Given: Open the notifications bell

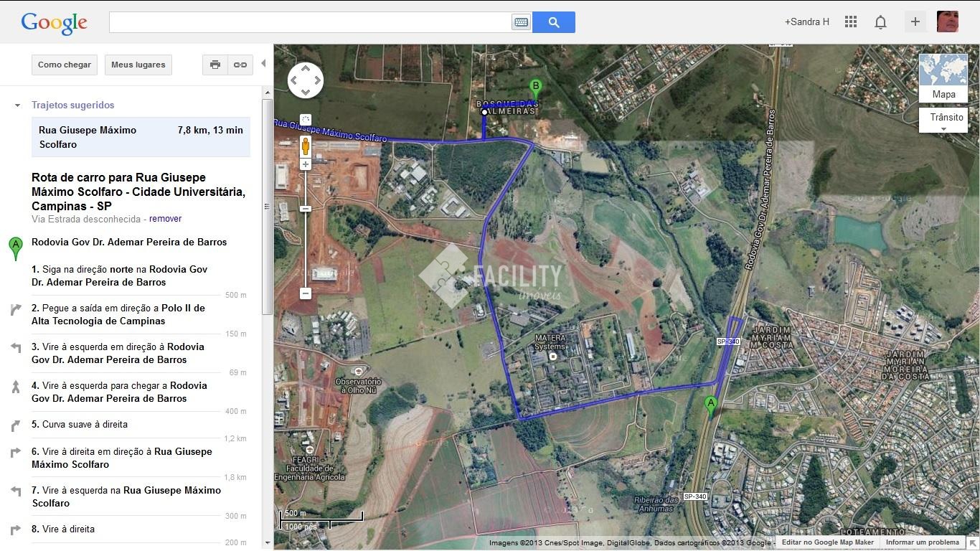Looking at the screenshot, I should pos(880,22).
